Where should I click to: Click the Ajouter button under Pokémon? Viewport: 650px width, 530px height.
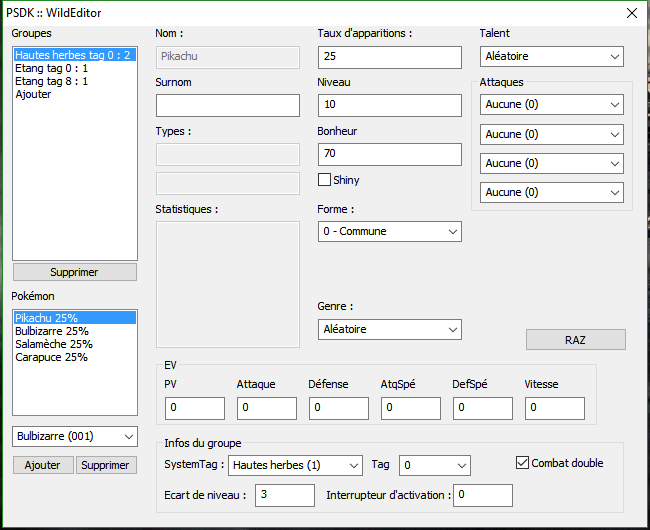[43, 465]
